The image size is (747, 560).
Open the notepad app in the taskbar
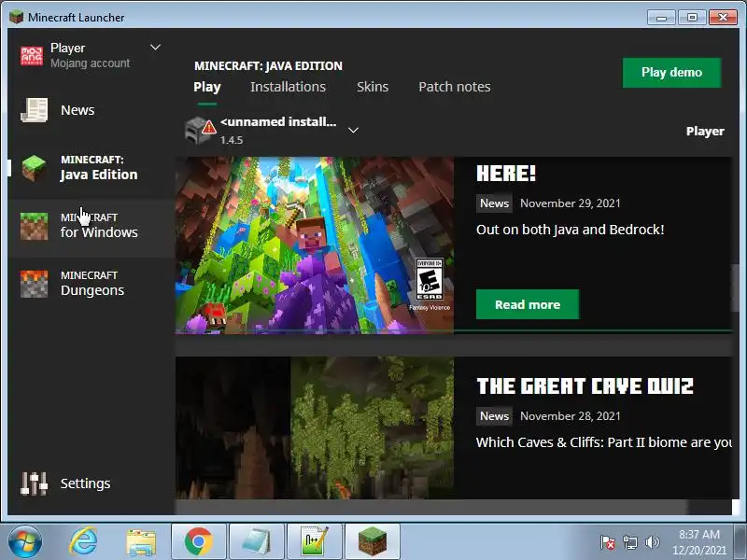point(256,542)
